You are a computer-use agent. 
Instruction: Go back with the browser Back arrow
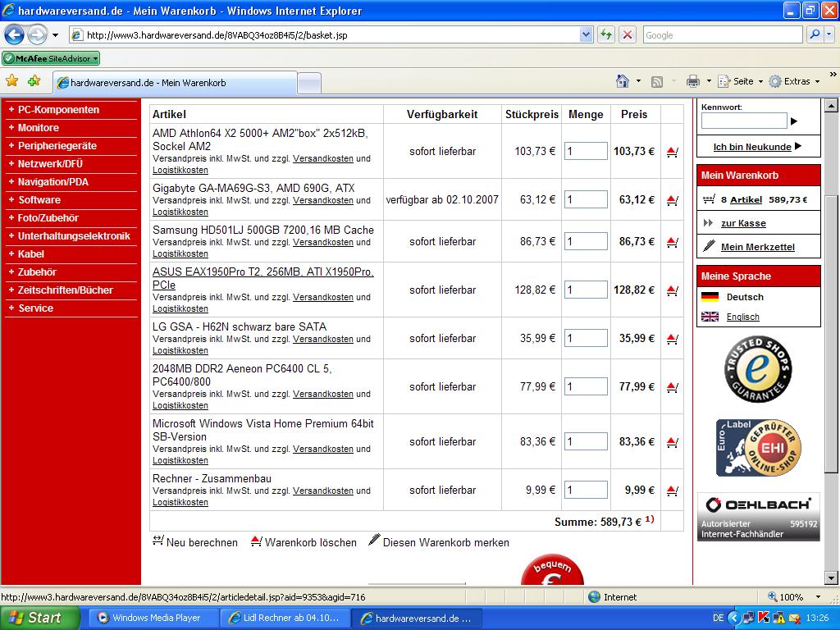15,35
